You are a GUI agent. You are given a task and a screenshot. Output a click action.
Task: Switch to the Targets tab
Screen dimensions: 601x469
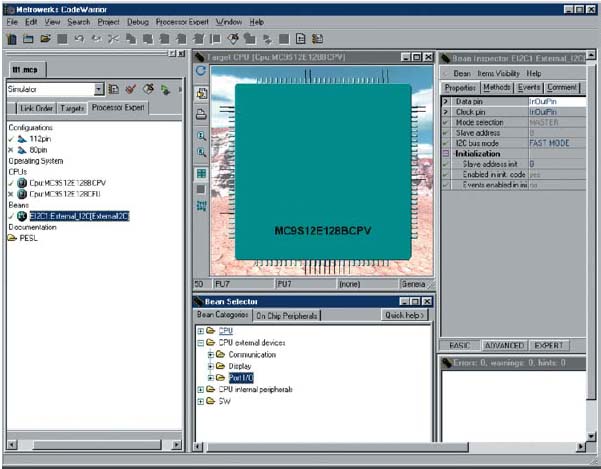tap(72, 108)
